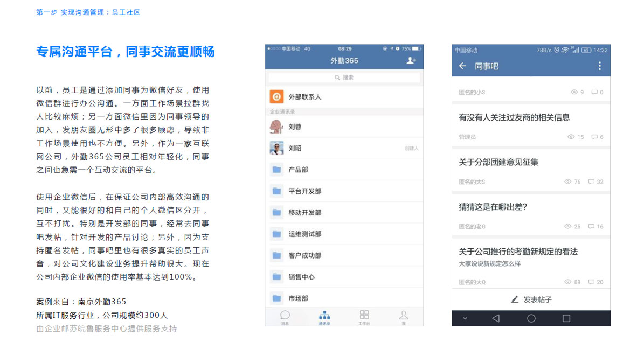Open the 销售中心 department
644x342 pixels.
click(344, 277)
